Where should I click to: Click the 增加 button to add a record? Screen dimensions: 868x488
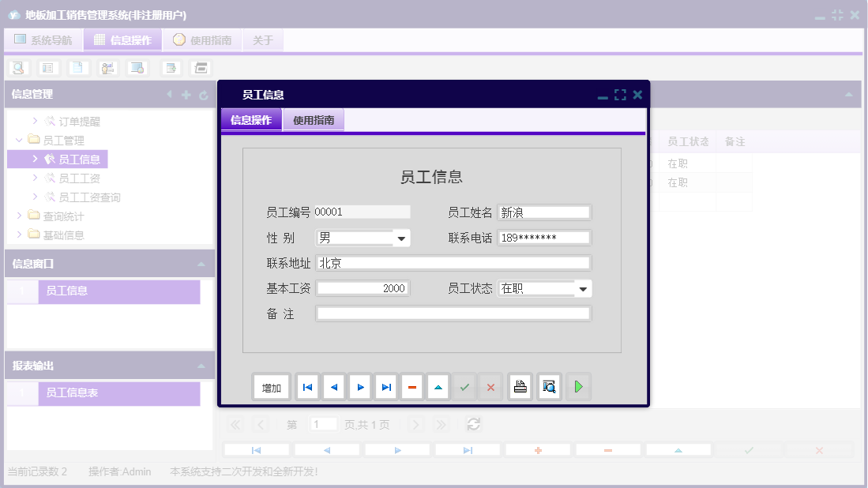[272, 386]
